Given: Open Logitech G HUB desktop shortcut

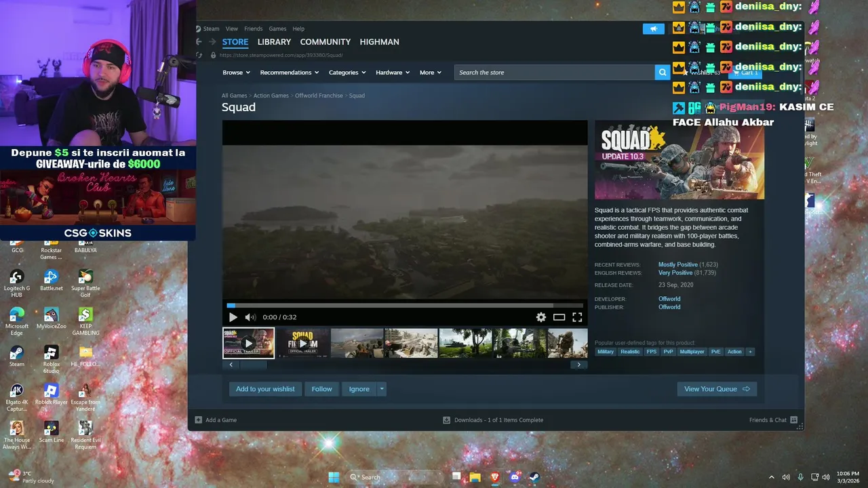Looking at the screenshot, I should tap(17, 283).
